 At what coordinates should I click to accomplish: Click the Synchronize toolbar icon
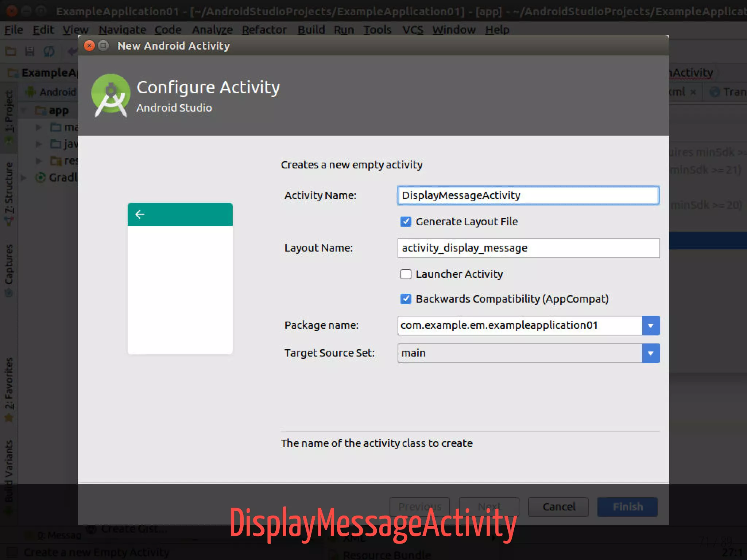coord(49,51)
